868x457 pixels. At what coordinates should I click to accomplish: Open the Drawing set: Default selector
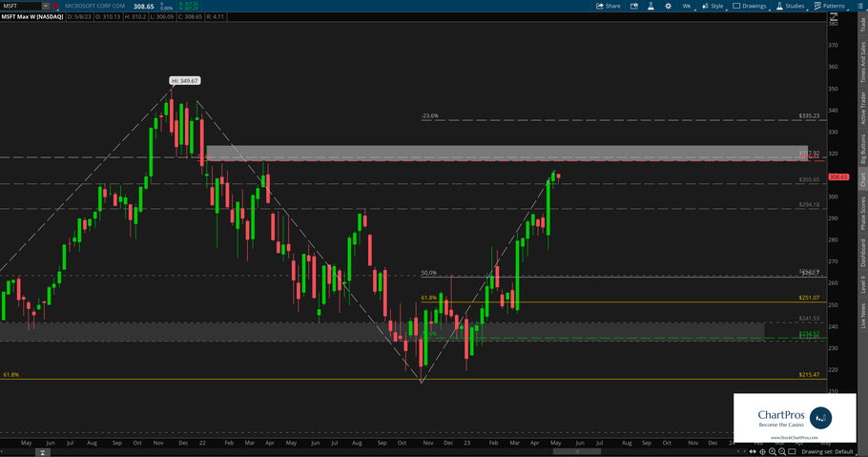[827, 451]
